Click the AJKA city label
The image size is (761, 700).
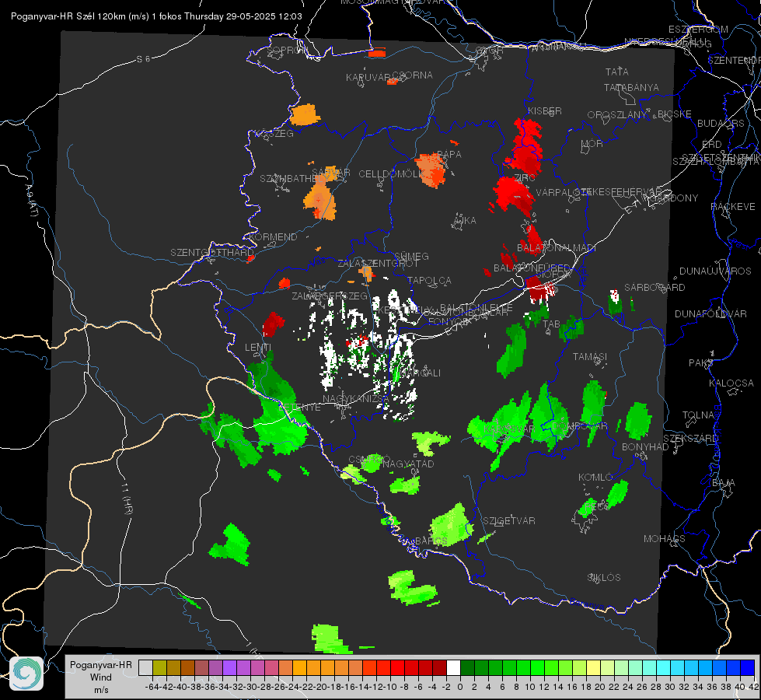465,220
